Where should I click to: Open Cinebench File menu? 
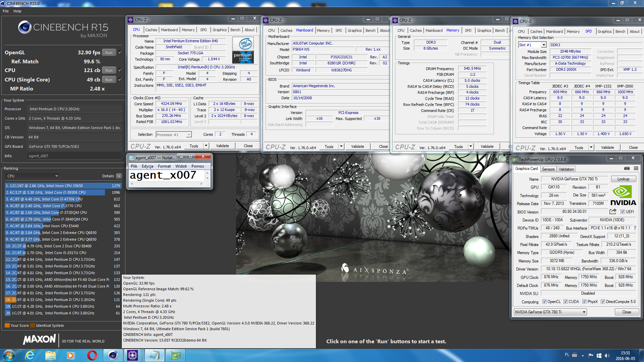pyautogui.click(x=6, y=11)
